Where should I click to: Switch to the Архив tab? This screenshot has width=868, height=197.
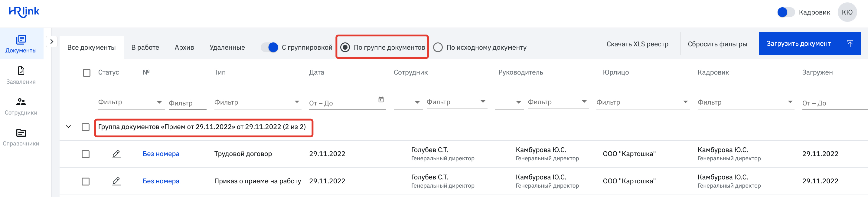tap(184, 47)
